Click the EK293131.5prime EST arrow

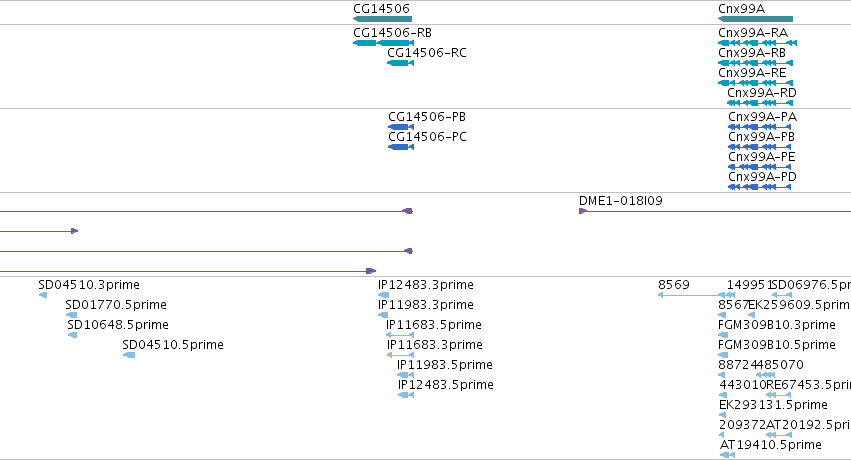pos(722,416)
